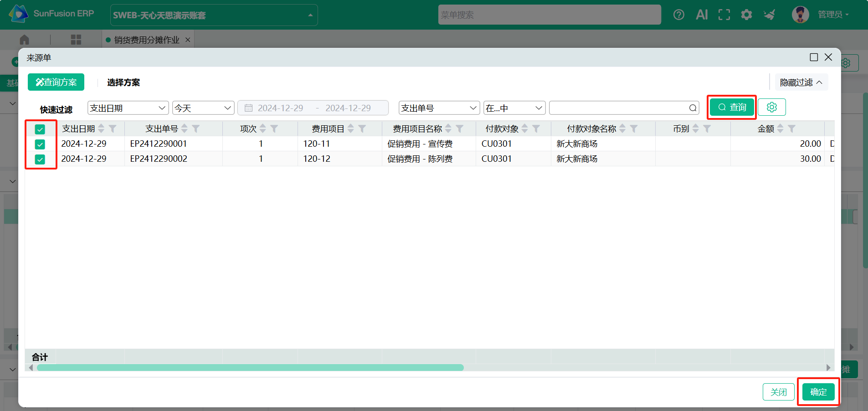
Task: Open the 支出日期 quick filter dropdown
Action: tap(128, 108)
